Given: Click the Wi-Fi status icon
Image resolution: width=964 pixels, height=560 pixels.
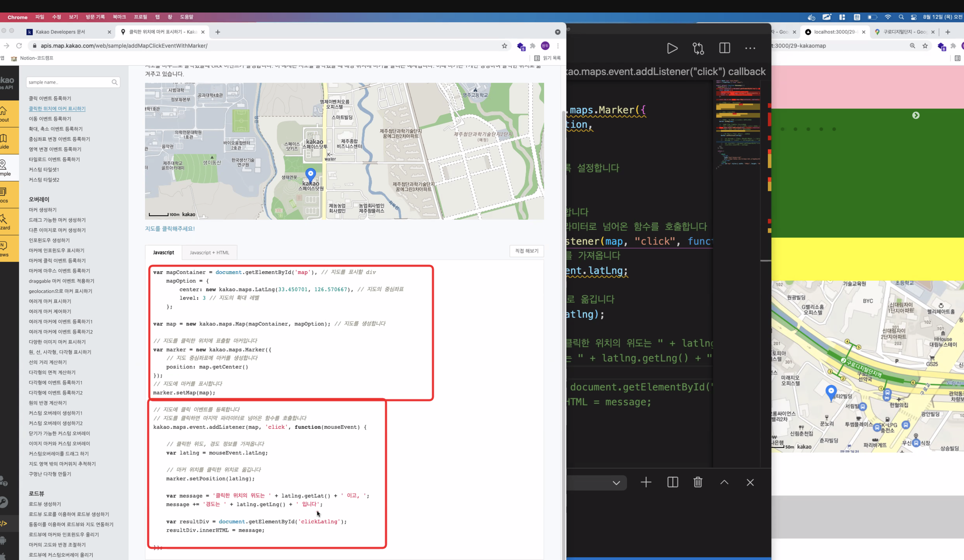Looking at the screenshot, I should pos(887,17).
